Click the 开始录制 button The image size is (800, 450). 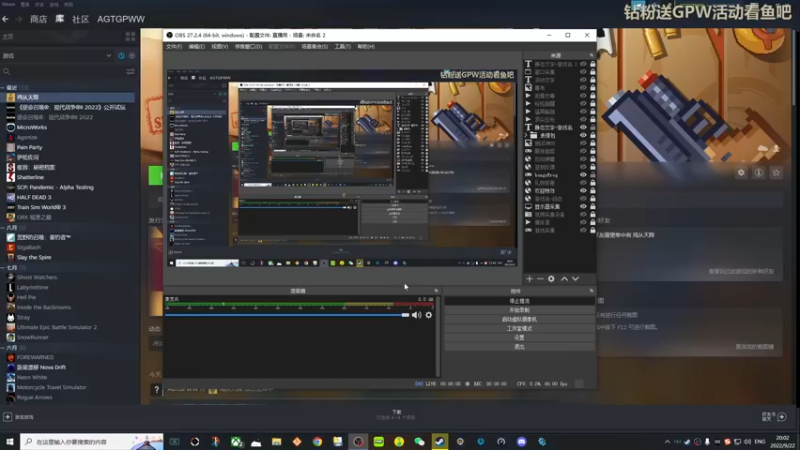tap(519, 310)
